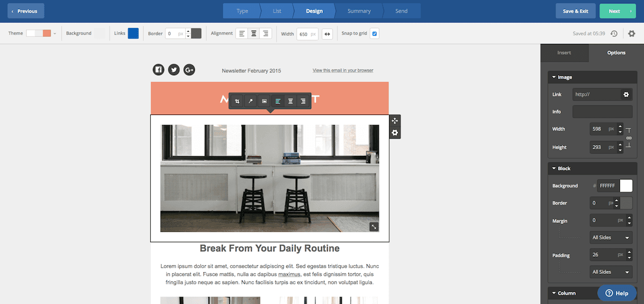Open version history clock icon

tap(614, 33)
